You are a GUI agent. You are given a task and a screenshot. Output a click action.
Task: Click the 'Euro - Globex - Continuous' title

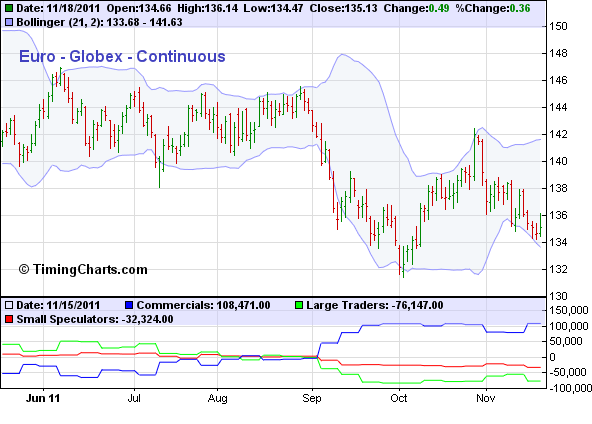point(122,57)
